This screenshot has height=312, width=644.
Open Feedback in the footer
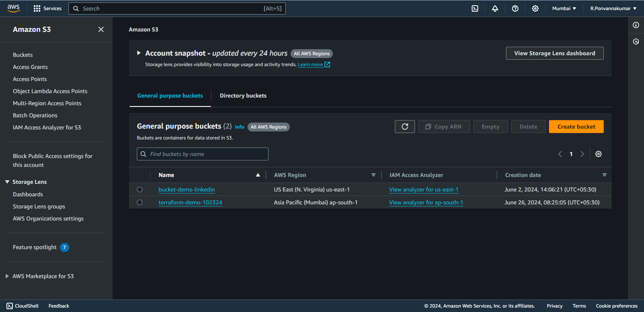pyautogui.click(x=59, y=306)
